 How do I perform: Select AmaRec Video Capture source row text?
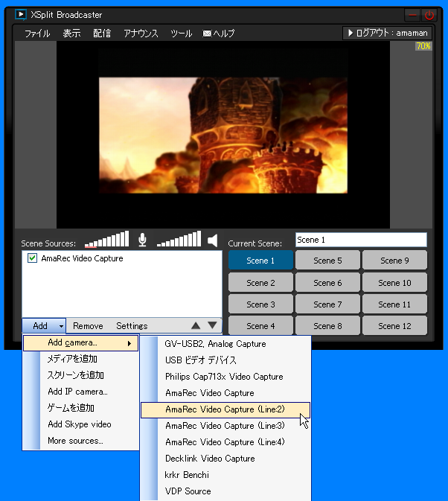click(x=82, y=258)
